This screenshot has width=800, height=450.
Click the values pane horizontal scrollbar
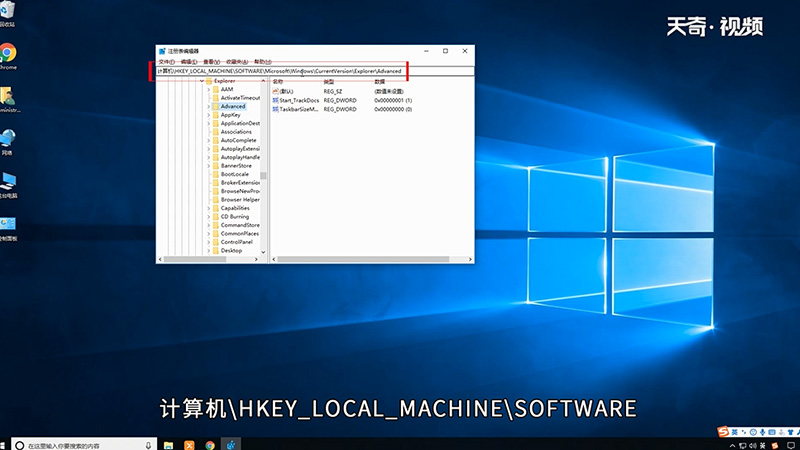point(363,259)
